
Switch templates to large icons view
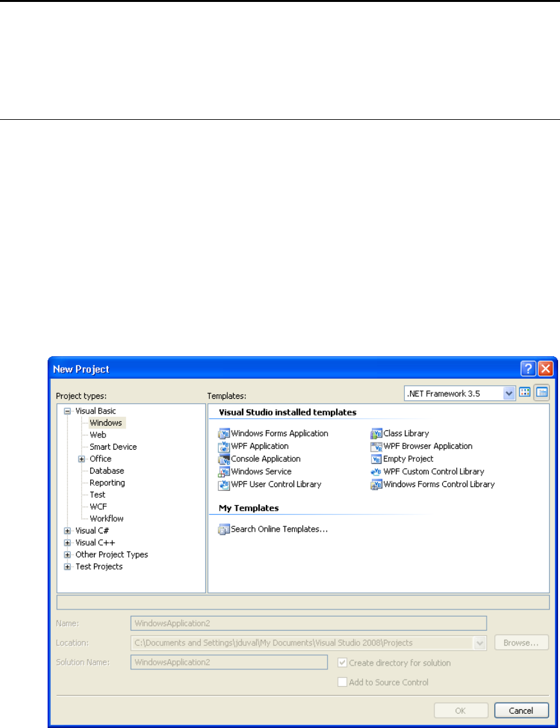click(525, 392)
